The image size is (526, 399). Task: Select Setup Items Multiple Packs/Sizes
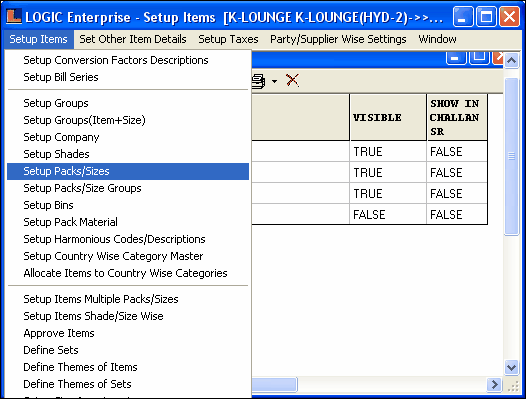point(128,299)
